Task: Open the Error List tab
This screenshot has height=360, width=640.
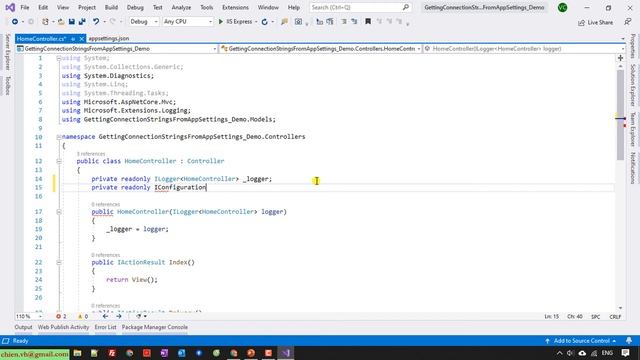Action: tap(105, 327)
